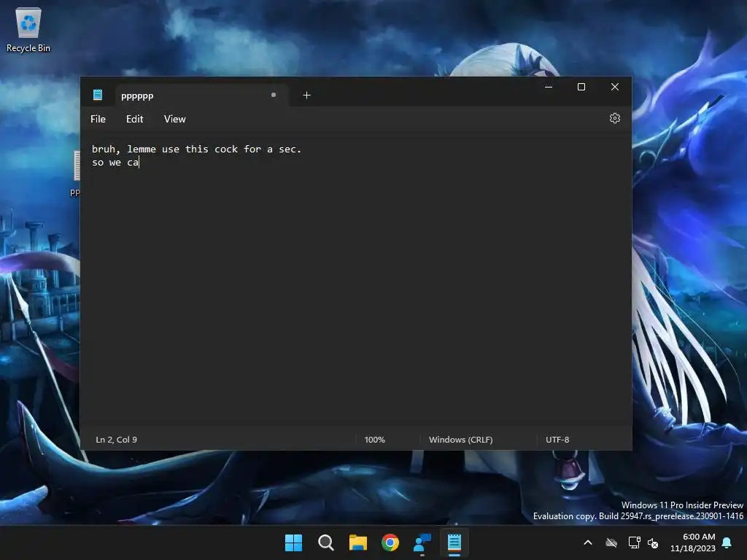Viewport: 747px width, 560px height.
Task: Close the Notepad window
Action: click(614, 87)
